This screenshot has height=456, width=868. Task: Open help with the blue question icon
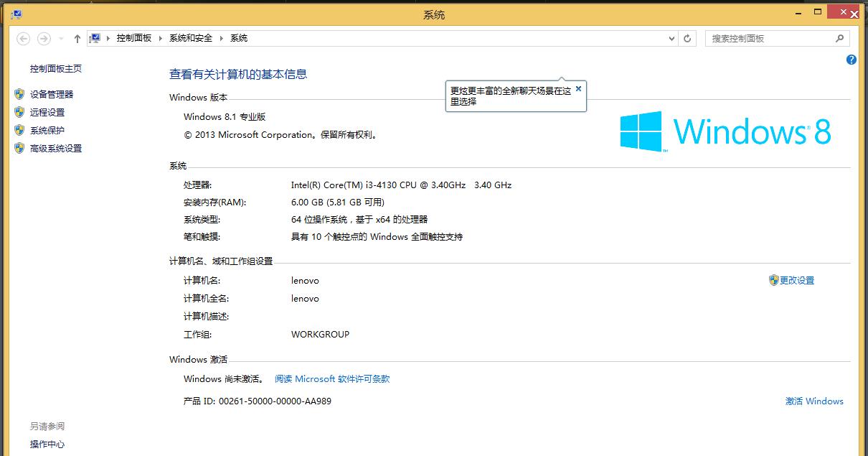pos(852,60)
